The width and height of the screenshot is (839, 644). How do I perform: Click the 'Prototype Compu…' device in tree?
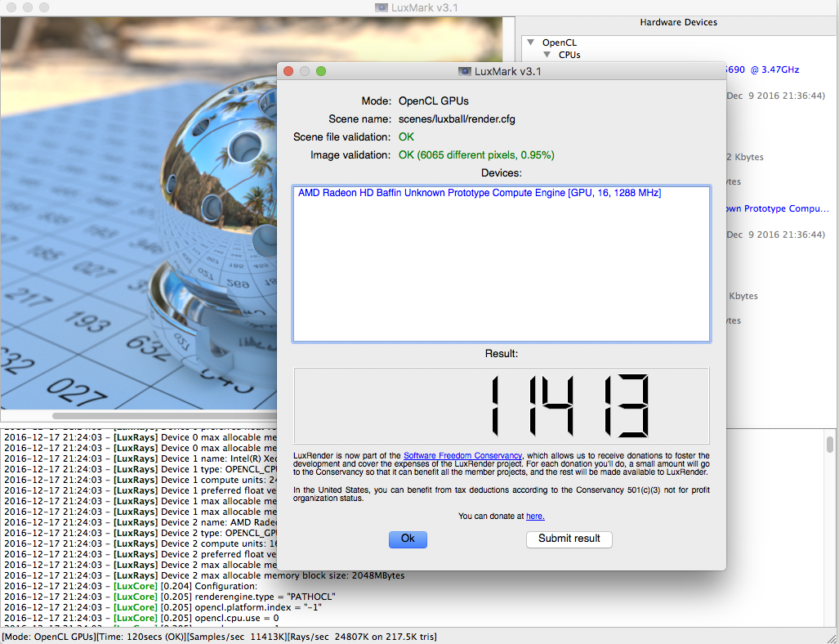point(778,208)
